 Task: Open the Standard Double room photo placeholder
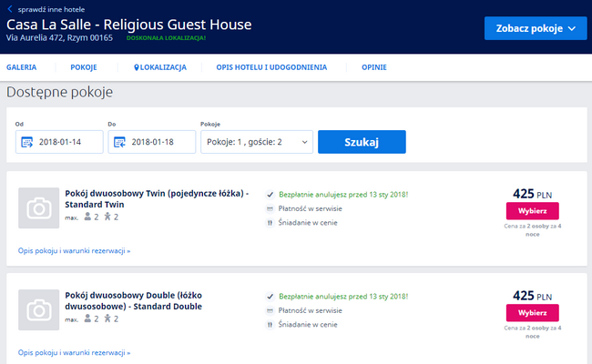[38, 309]
